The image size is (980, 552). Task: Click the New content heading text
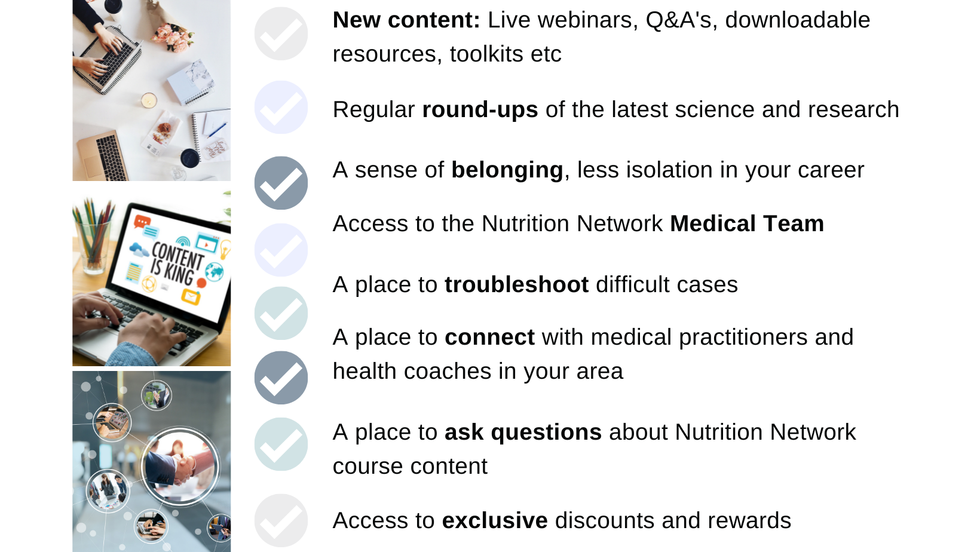406,20
